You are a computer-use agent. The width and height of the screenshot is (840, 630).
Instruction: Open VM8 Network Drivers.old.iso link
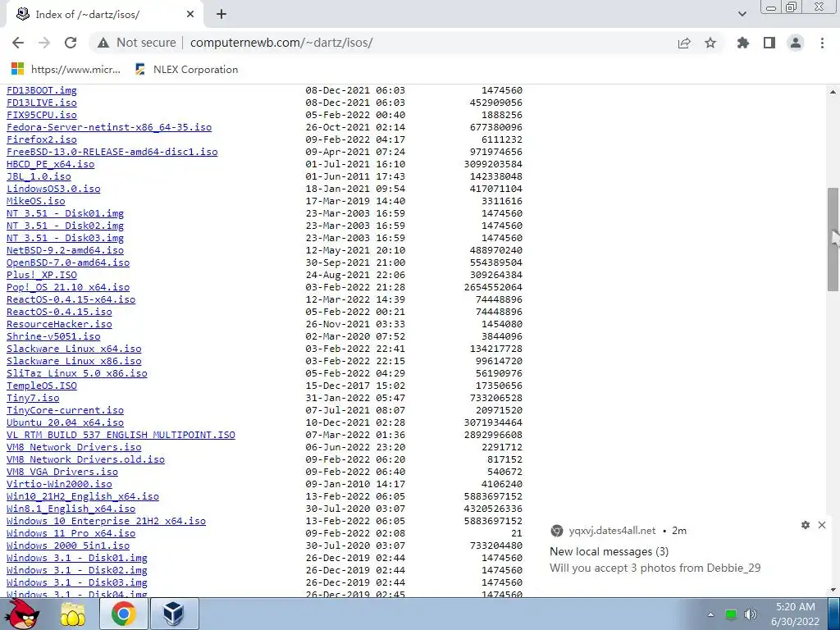[x=85, y=459]
